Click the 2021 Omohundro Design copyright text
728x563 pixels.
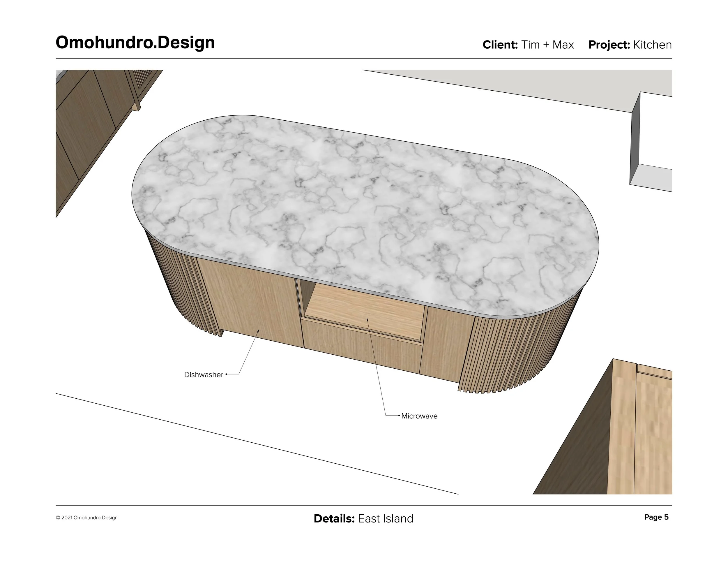click(x=87, y=518)
